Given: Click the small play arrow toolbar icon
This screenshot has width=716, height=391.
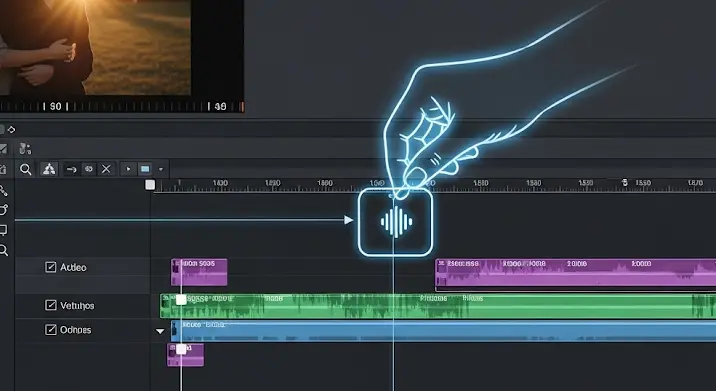Looking at the screenshot, I should [128, 169].
